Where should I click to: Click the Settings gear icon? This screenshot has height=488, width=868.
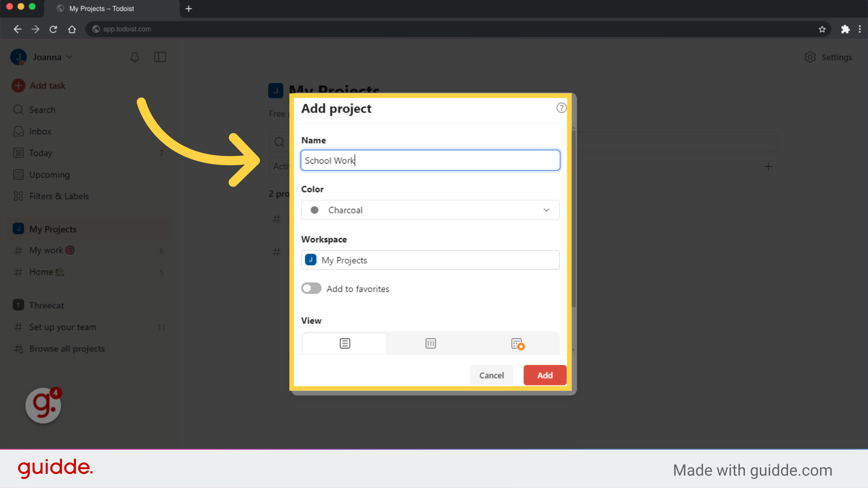pos(810,57)
